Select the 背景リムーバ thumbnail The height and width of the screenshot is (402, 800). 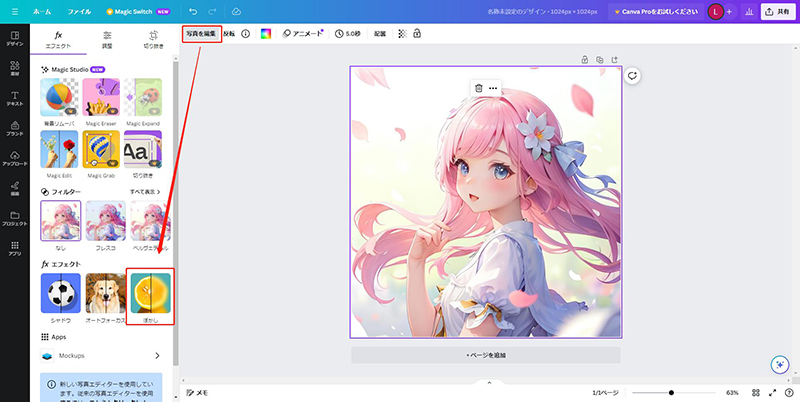(x=59, y=97)
